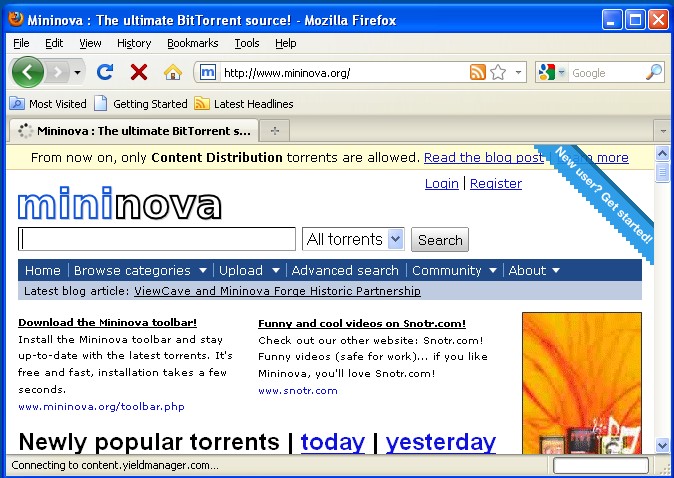Select the Mininova browser tab
This screenshot has width=674, height=478.
tap(133, 131)
